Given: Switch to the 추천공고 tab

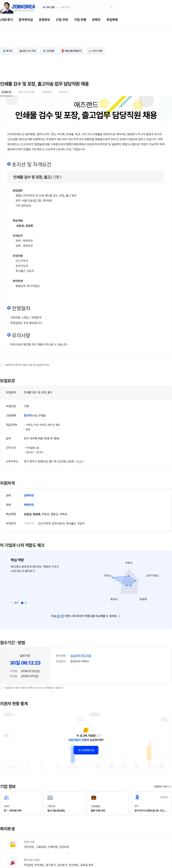Looking at the screenshot, I should click(64, 92).
